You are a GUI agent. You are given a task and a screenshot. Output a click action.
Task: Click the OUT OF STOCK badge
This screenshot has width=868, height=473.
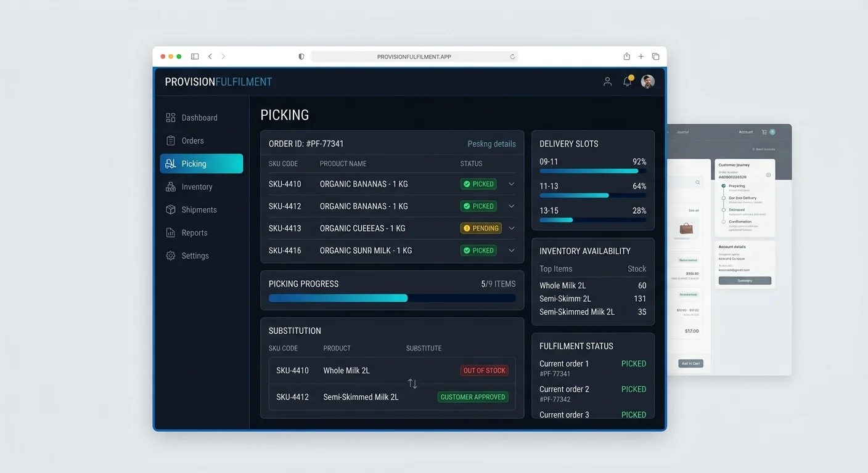[485, 371]
